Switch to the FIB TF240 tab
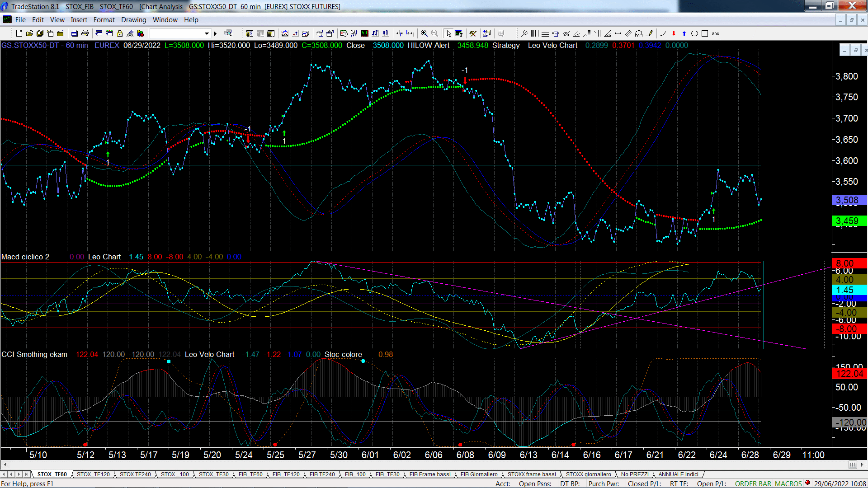Screen dimensions: 868x488 322,474
